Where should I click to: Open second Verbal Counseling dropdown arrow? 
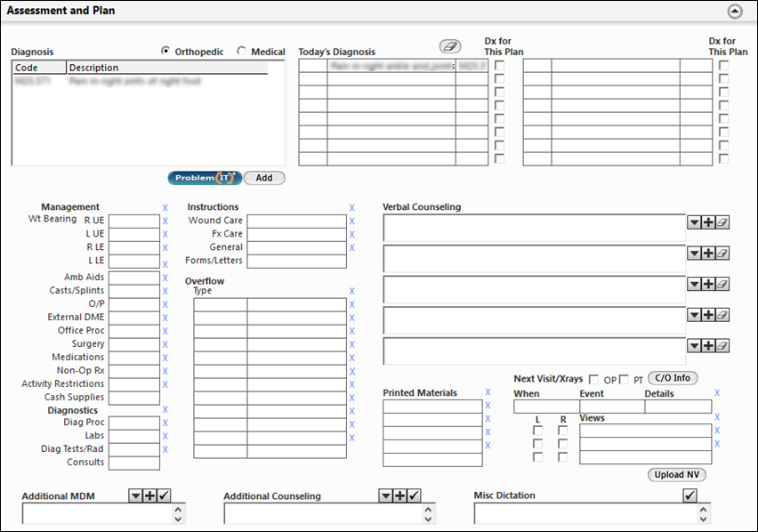point(694,254)
